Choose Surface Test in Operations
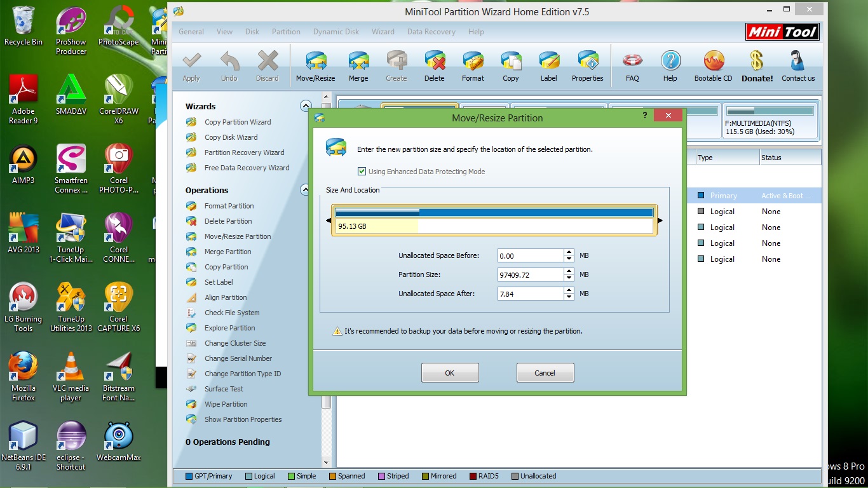Screen dimensions: 868x488 [x=224, y=389]
